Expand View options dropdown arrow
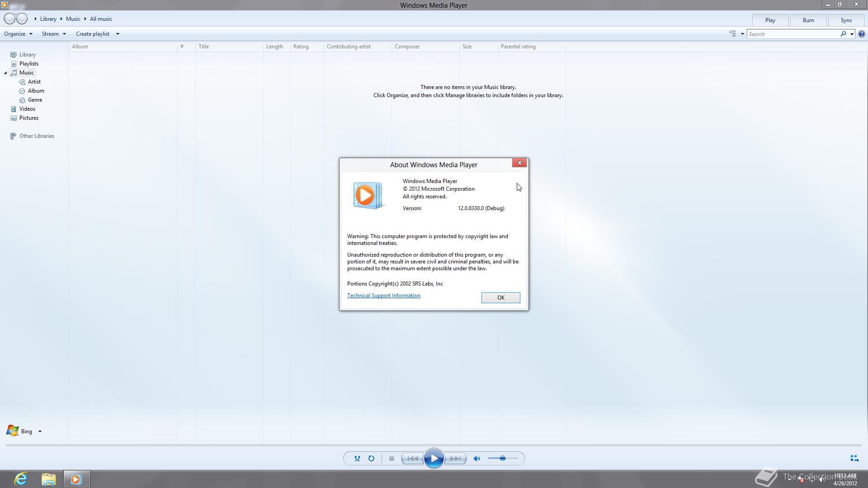This screenshot has height=488, width=868. point(742,34)
